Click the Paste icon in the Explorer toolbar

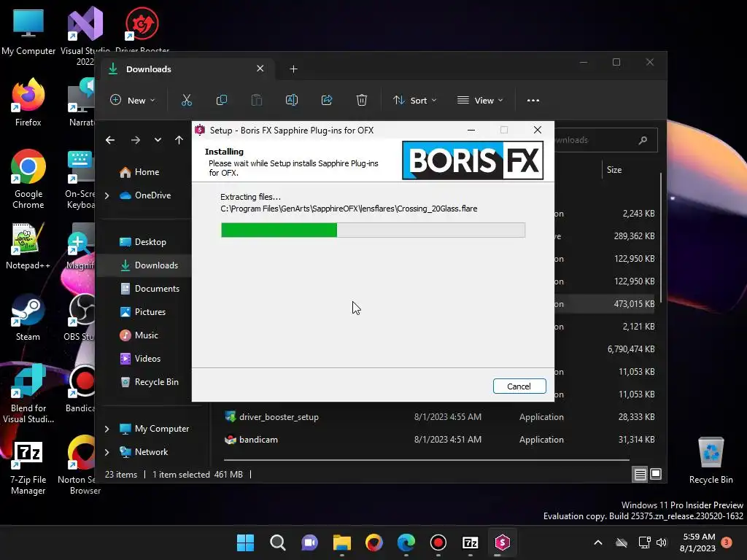(x=256, y=100)
